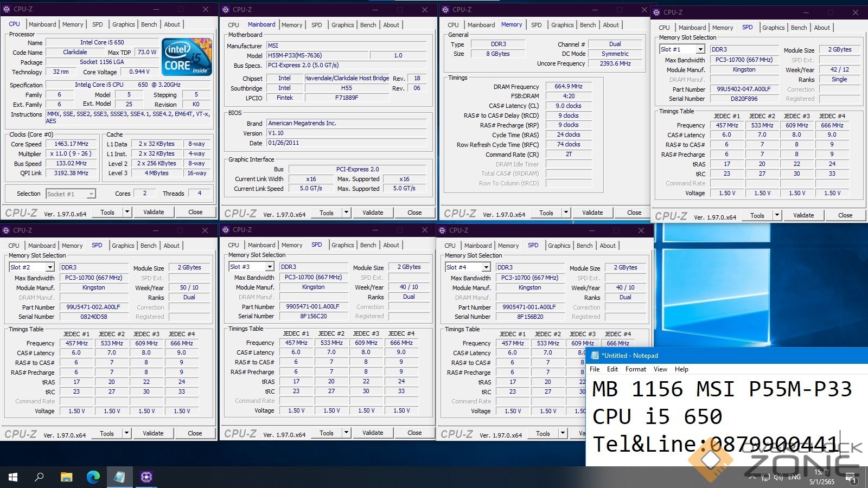Open File Explorer from the taskbar
Image resolution: width=868 pixels, height=488 pixels.
[66, 477]
